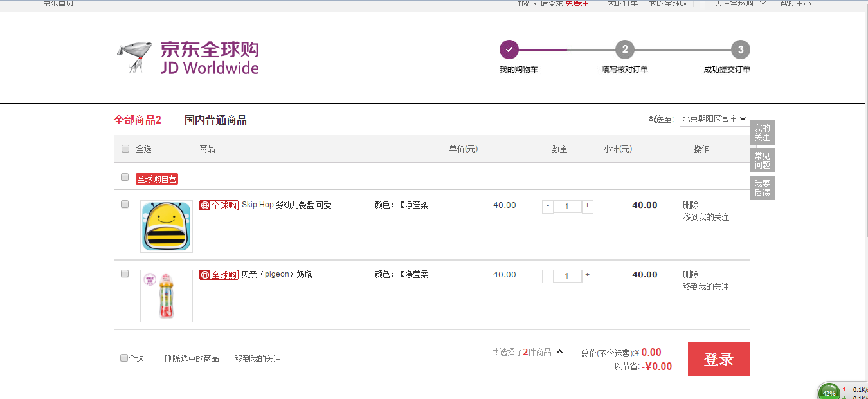Click the 商品 column header
The width and height of the screenshot is (868, 399).
coord(208,149)
